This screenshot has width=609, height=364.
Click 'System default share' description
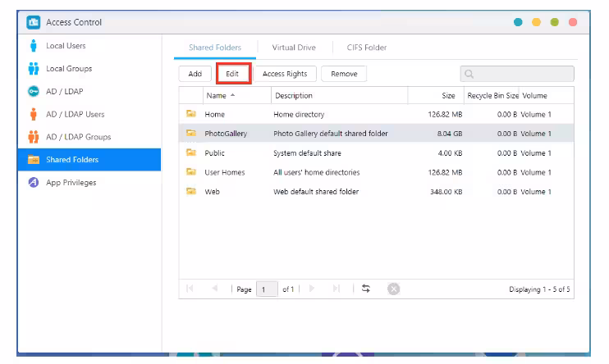tap(307, 152)
